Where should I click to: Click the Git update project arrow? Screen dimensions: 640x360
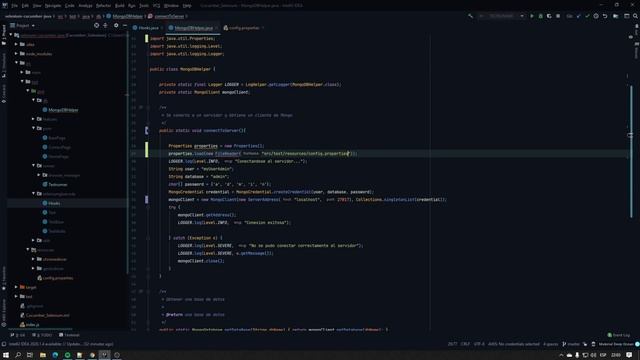click(x=578, y=16)
